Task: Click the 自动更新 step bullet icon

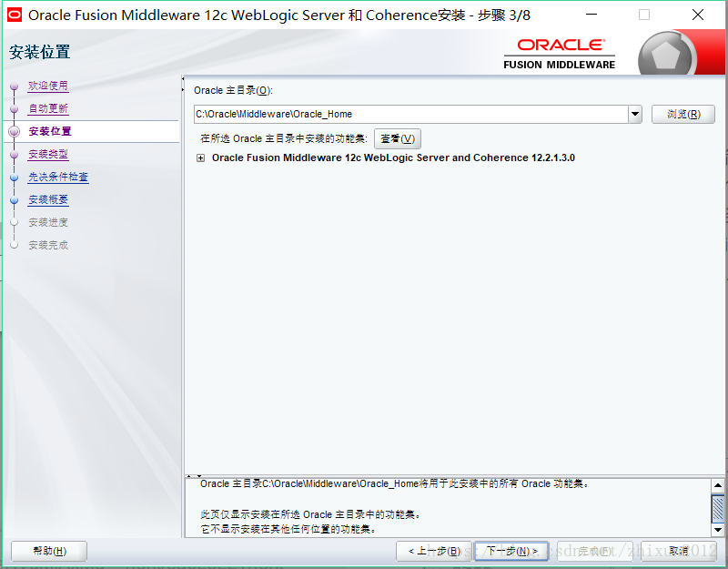Action: pos(14,108)
